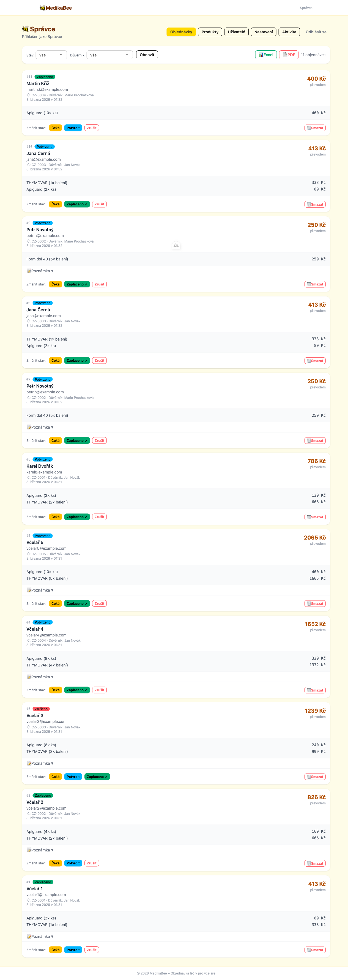This screenshot has width=348, height=980.
Task: Delete order #11 with the trash Smazat button
Action: (315, 128)
